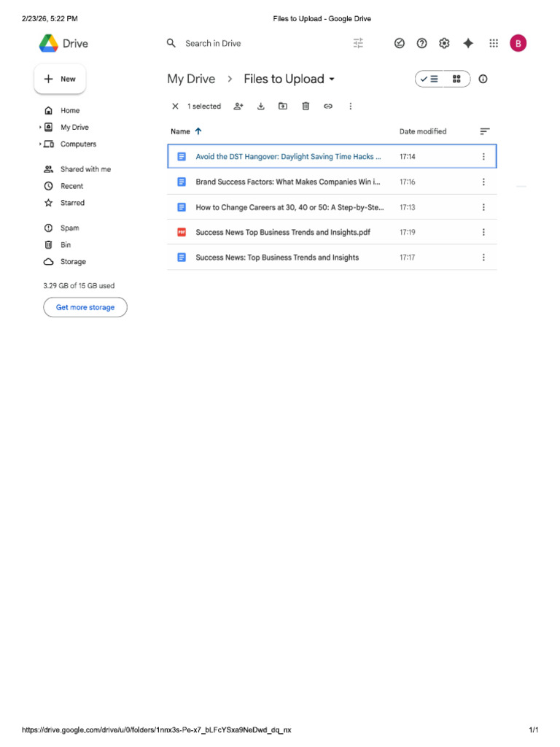Click the Download icon in selection toolbar

[261, 107]
